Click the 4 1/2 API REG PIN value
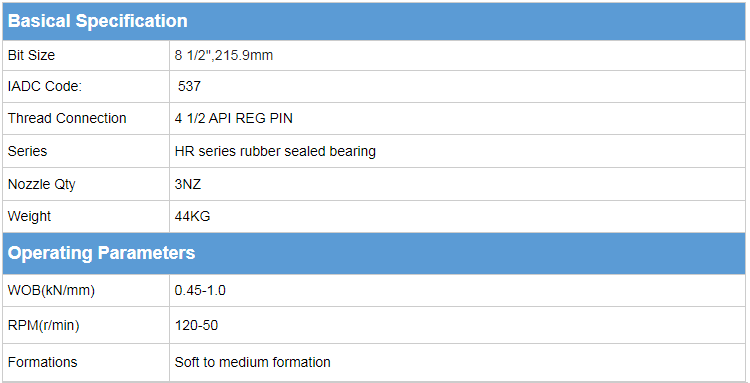Screen dimensions: 750x383 click(x=233, y=118)
